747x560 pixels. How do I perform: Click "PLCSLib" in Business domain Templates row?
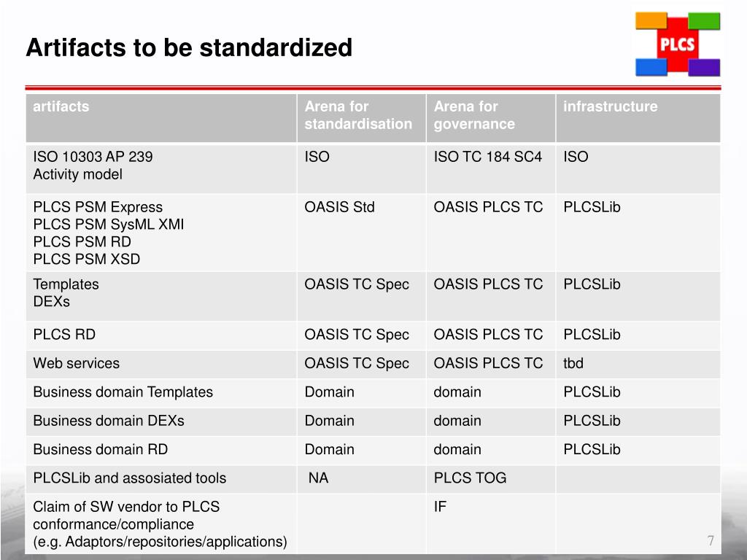tap(592, 392)
